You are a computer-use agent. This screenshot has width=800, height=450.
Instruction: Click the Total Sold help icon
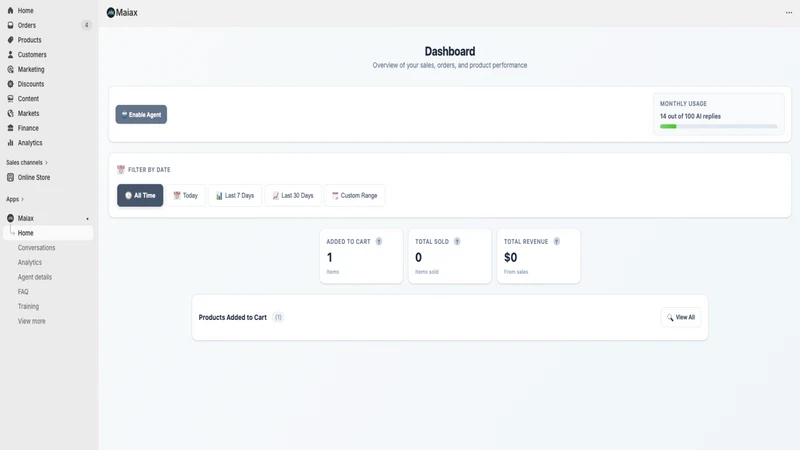click(x=457, y=241)
